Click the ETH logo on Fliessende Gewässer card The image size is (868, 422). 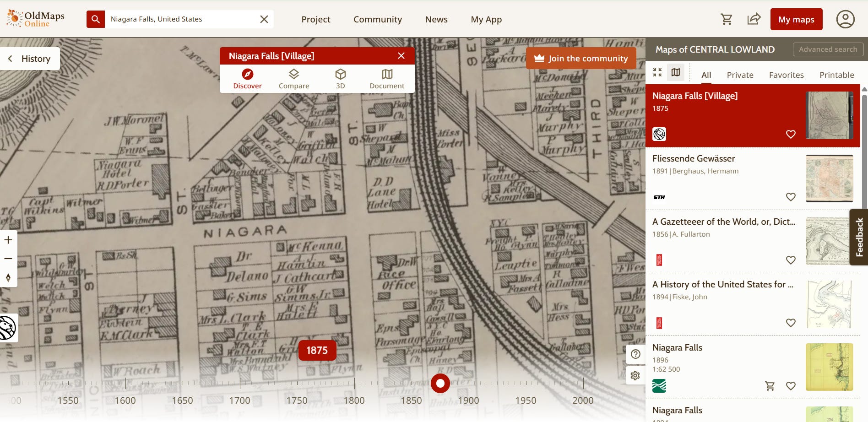pyautogui.click(x=659, y=197)
